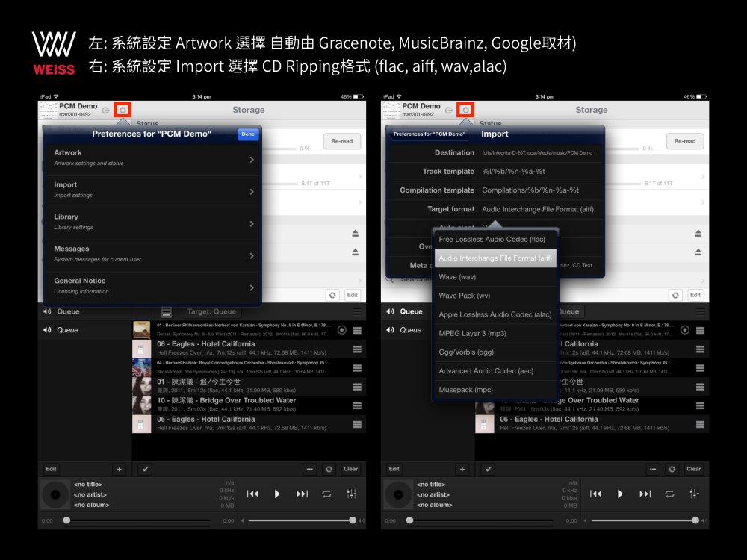747x560 pixels.
Task: Tap logout arrow beside PCM Demo, right screenshot
Action: tap(449, 110)
